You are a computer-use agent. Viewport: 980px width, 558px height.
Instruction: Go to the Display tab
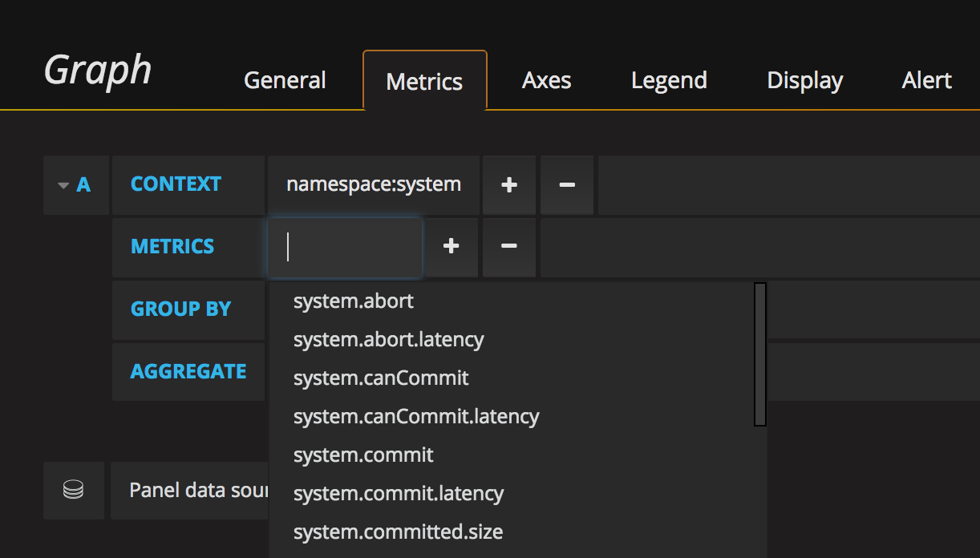(804, 80)
